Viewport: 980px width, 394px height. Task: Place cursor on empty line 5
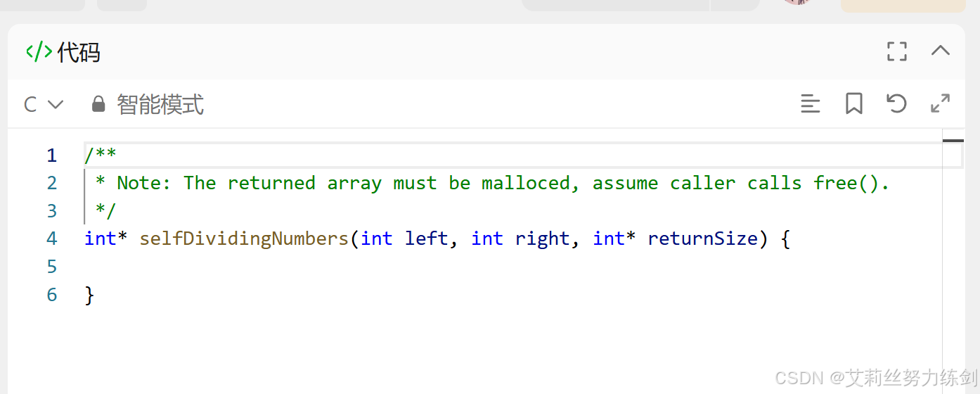[512, 267]
